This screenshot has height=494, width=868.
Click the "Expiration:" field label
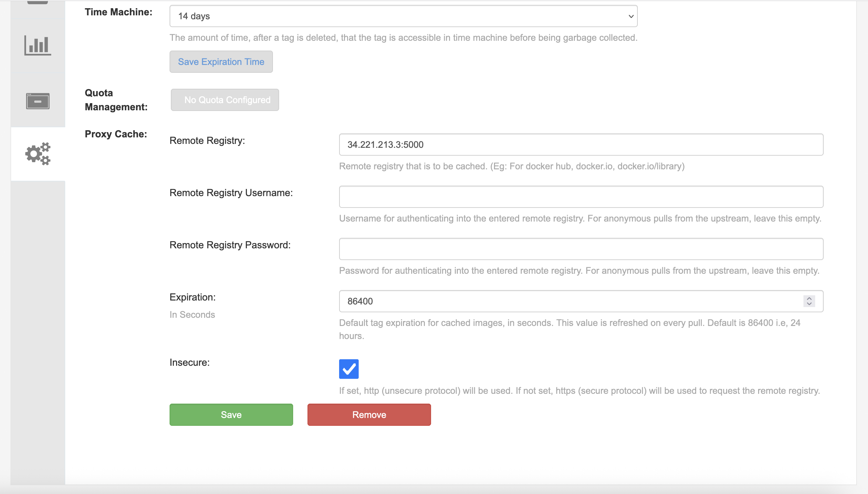[x=193, y=297]
